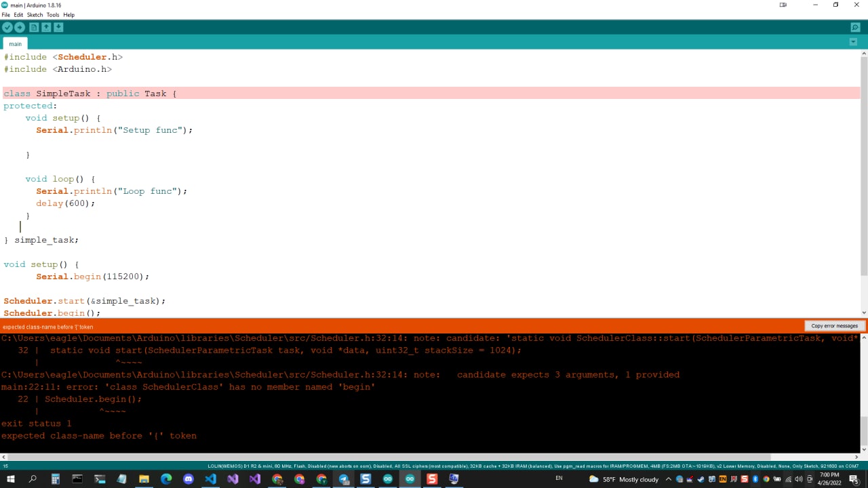The image size is (868, 488).
Task: Open the Sketch menu
Action: (x=35, y=14)
